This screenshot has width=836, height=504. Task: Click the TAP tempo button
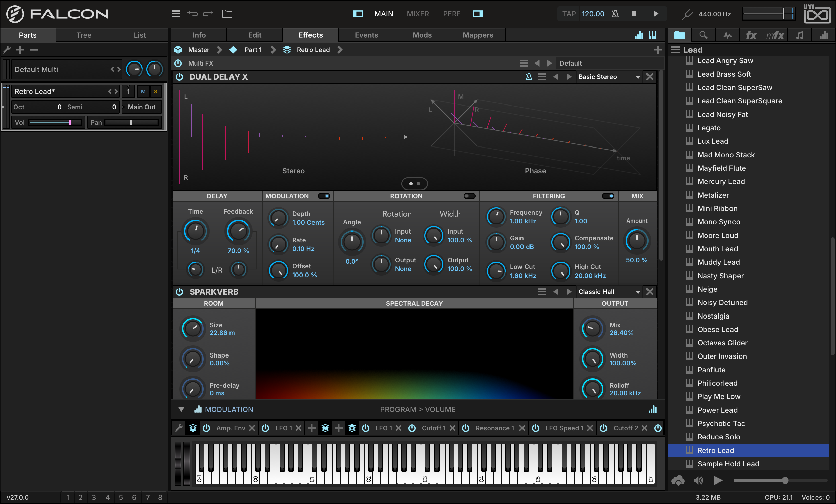click(x=569, y=14)
